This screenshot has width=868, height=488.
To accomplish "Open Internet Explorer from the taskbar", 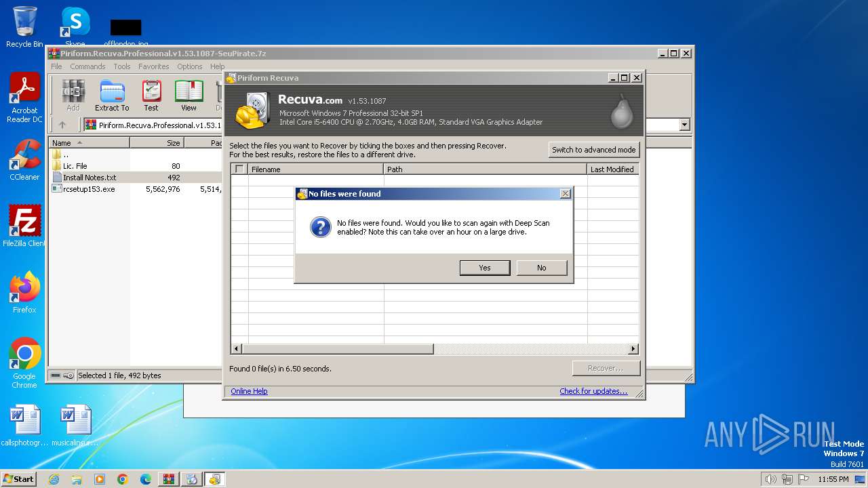I will point(54,479).
